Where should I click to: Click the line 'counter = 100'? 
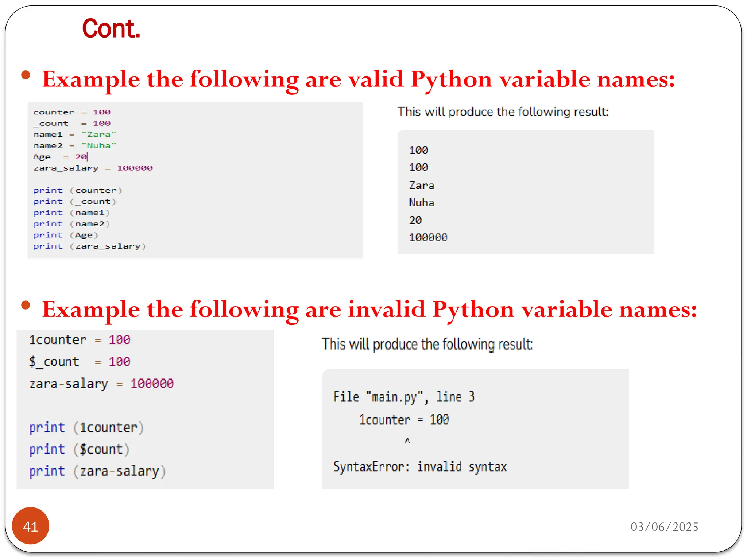(72, 112)
